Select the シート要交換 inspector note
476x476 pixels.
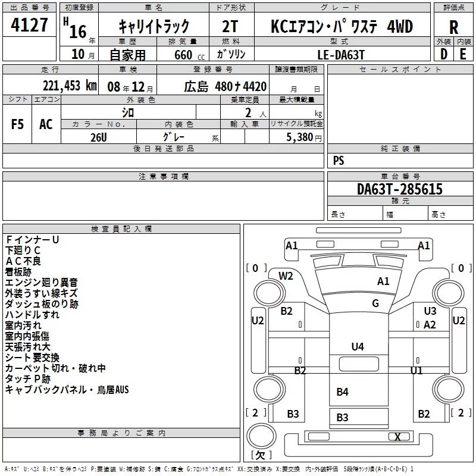pyautogui.click(x=32, y=358)
